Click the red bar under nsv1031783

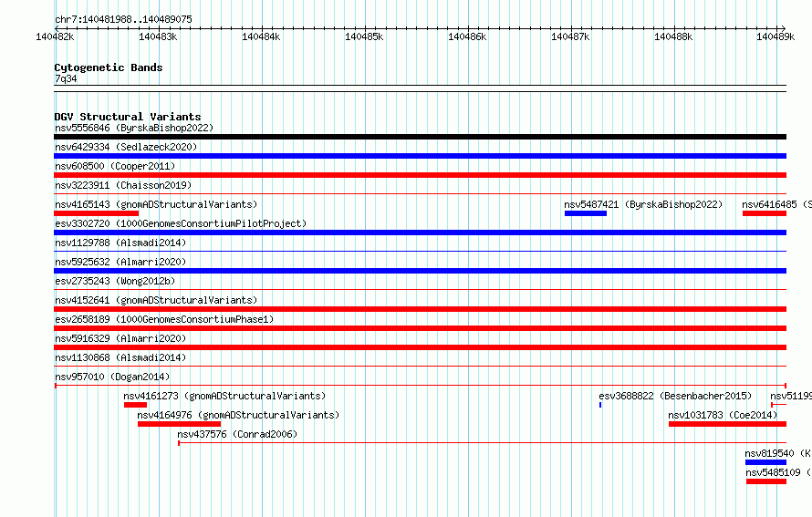pyautogui.click(x=727, y=424)
